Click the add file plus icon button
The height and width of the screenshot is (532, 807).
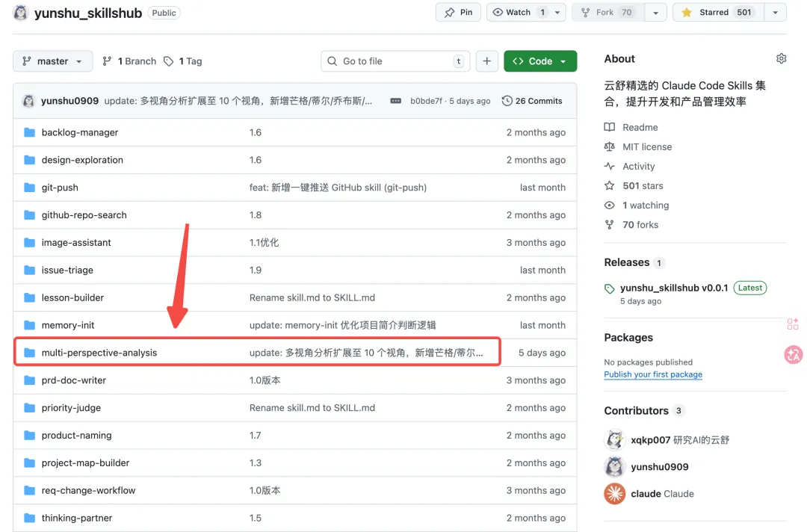tap(486, 61)
